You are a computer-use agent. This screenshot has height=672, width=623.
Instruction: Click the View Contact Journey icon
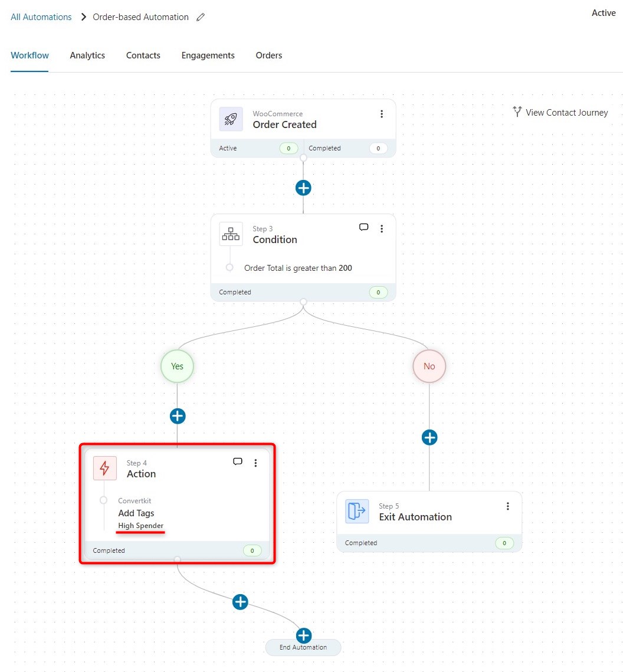pyautogui.click(x=517, y=112)
